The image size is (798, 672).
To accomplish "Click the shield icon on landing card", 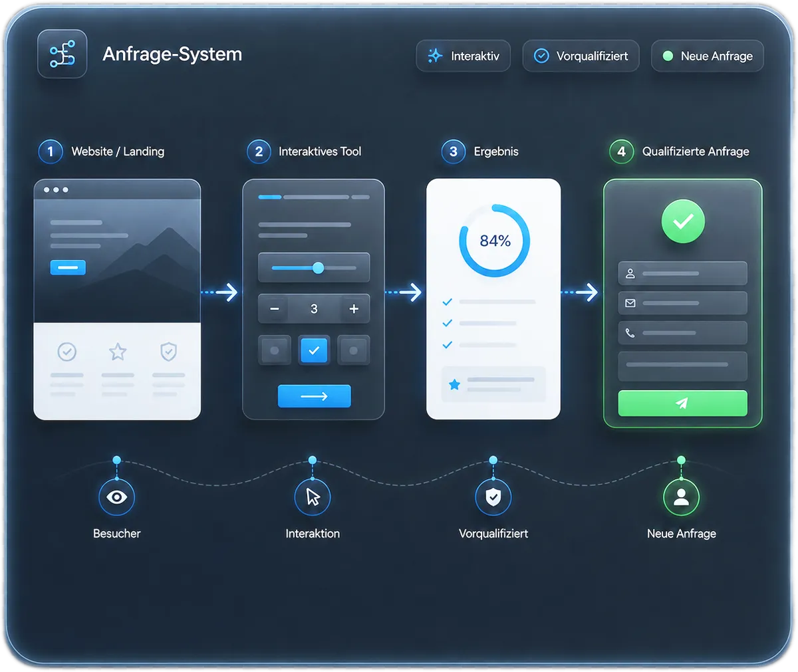I will point(169,352).
